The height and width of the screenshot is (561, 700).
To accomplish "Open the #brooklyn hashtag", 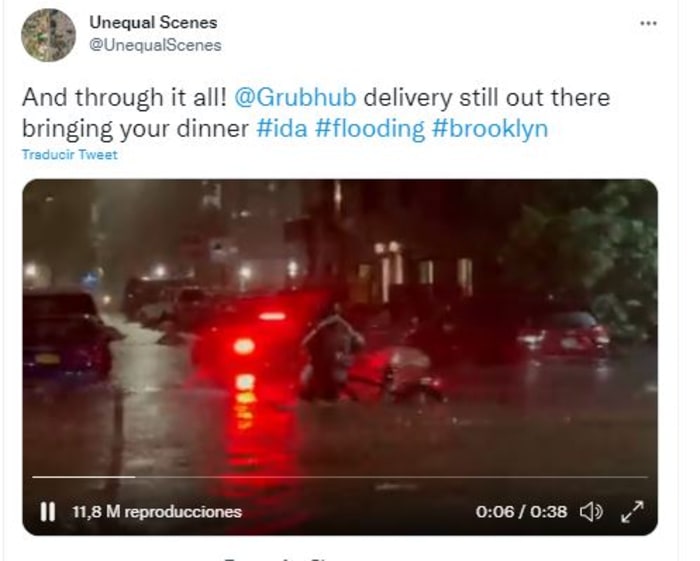I will [x=490, y=129].
